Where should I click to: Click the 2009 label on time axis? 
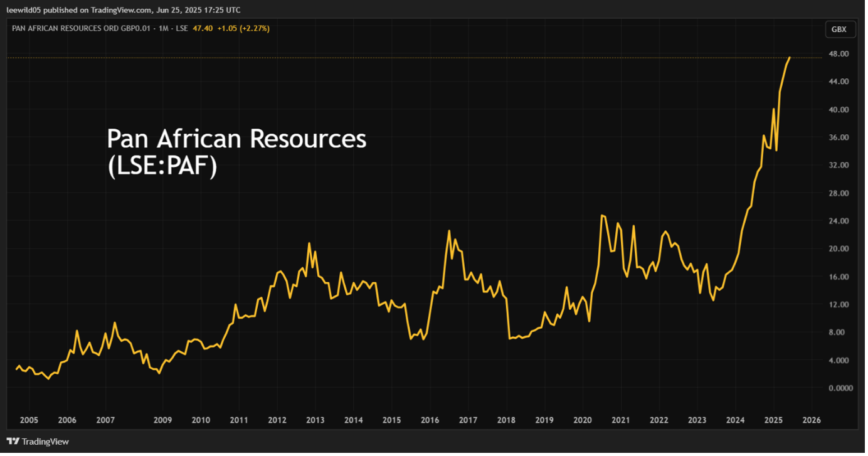(x=162, y=420)
